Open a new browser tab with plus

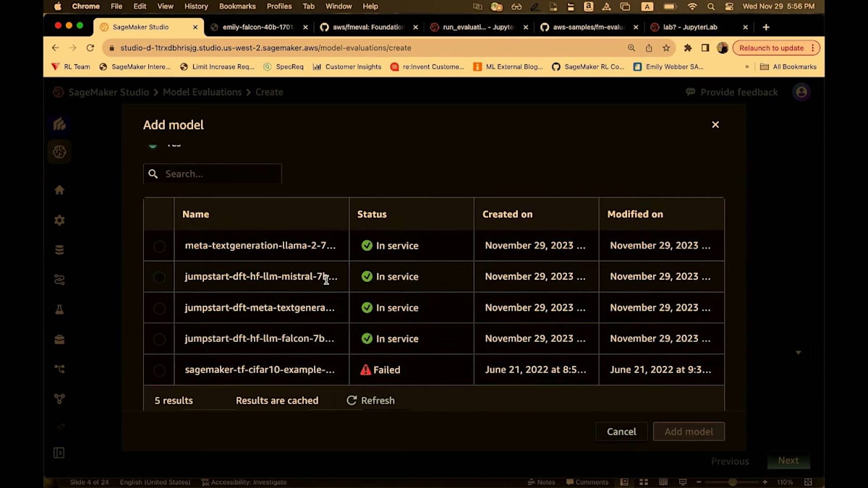pos(766,27)
